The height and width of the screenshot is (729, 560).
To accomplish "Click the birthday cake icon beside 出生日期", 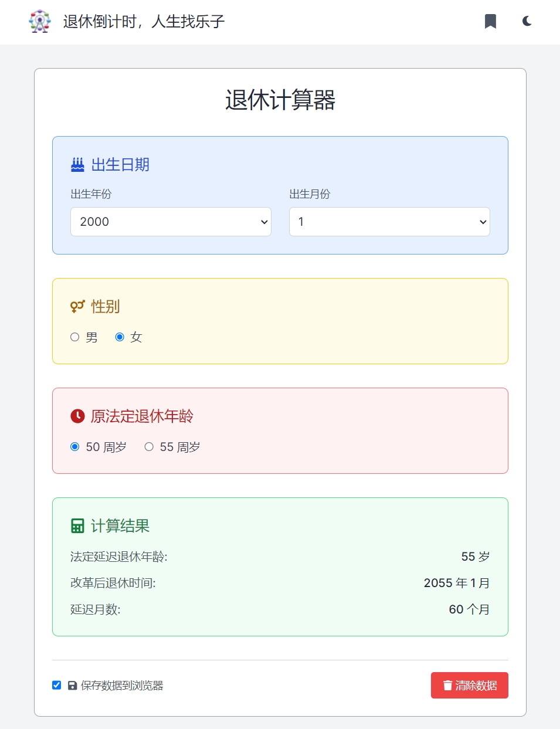I will coord(77,165).
